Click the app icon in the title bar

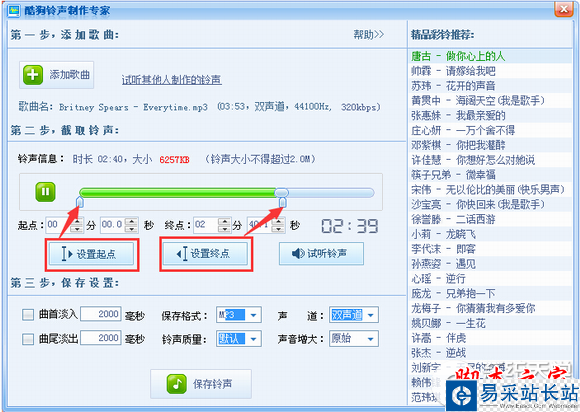14,11
